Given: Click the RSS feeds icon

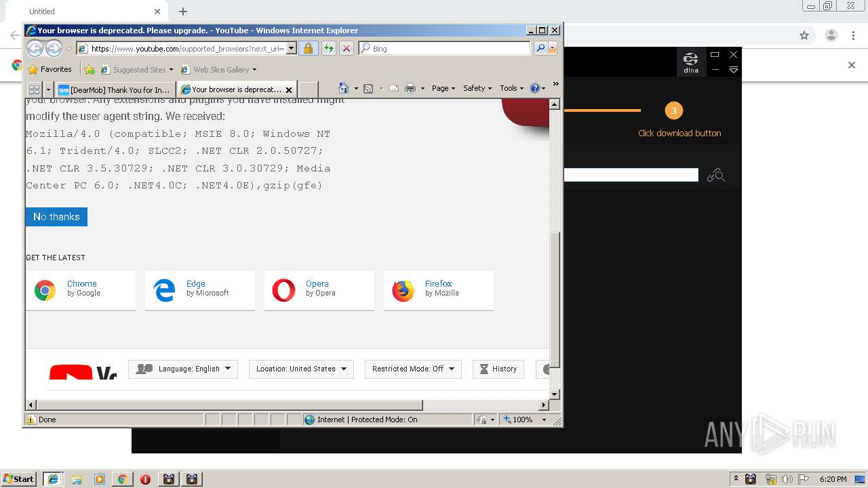Looking at the screenshot, I should pyautogui.click(x=368, y=88).
